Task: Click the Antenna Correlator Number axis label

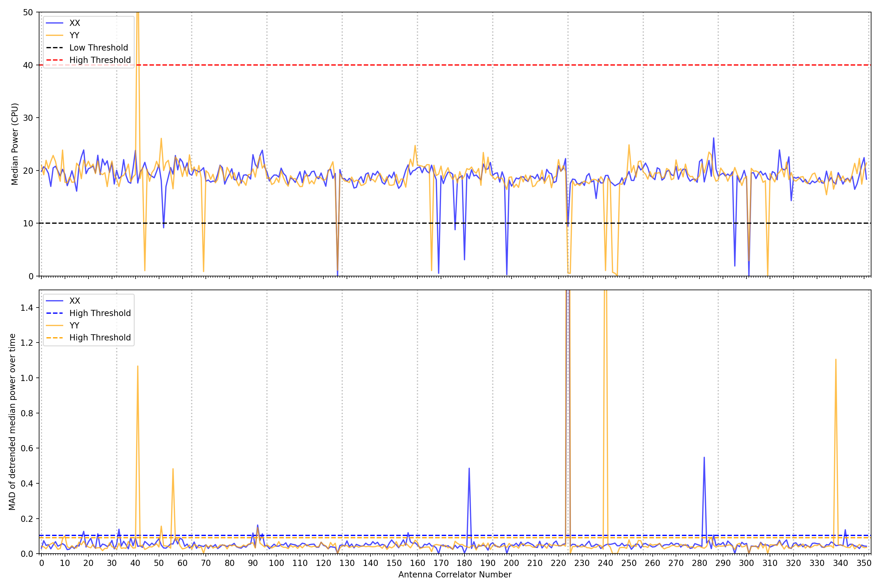Action: 455,574
